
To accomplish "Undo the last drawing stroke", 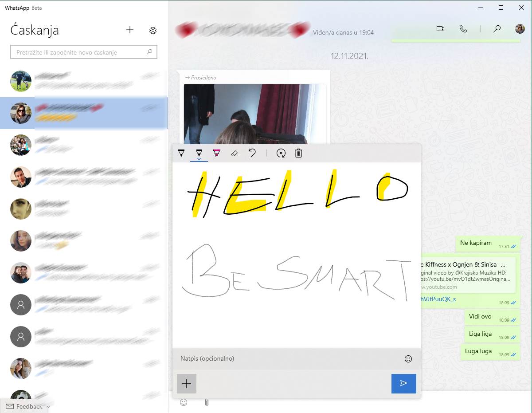I will [252, 153].
